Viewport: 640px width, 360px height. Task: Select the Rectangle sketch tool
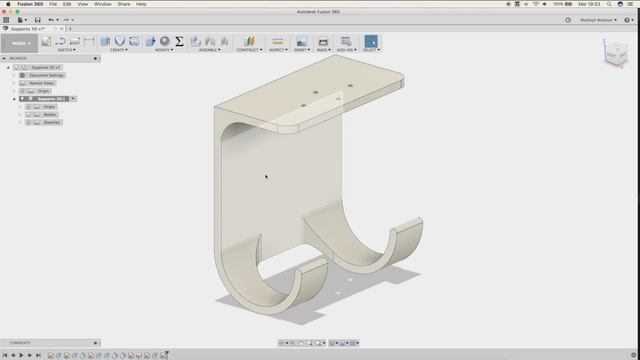coord(75,41)
